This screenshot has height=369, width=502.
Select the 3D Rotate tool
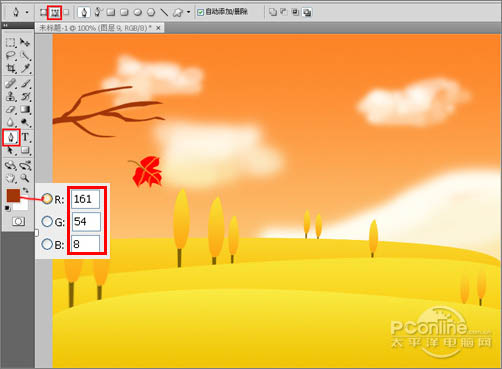click(x=10, y=165)
